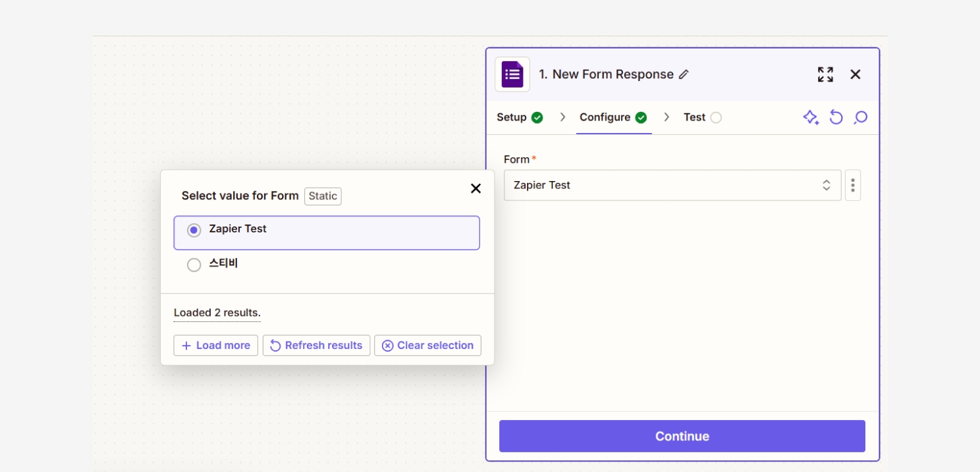This screenshot has width=980, height=472.
Task: Close the Select value for Form popup
Action: click(x=476, y=189)
